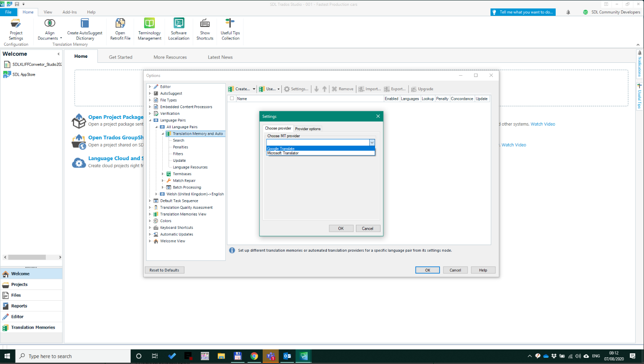This screenshot has height=364, width=644.
Task: Click move down arrow in Options toolbar
Action: 316,89
